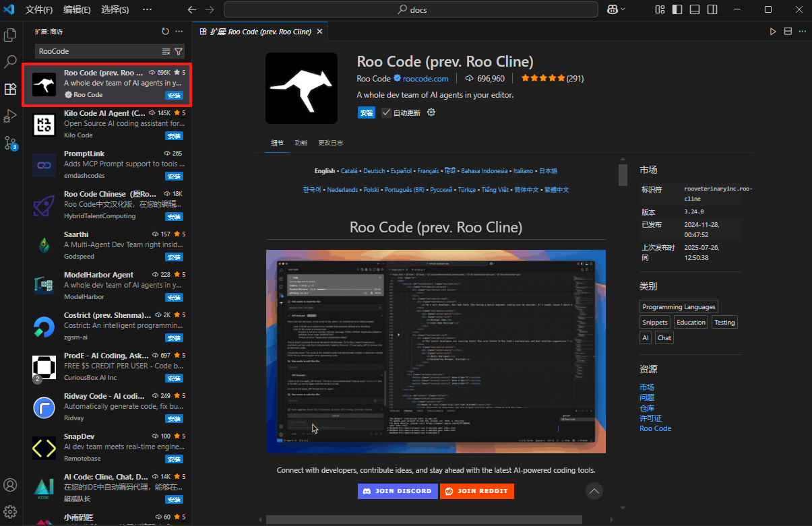Split the editor using the split icon
This screenshot has height=526, width=812.
tap(788, 31)
